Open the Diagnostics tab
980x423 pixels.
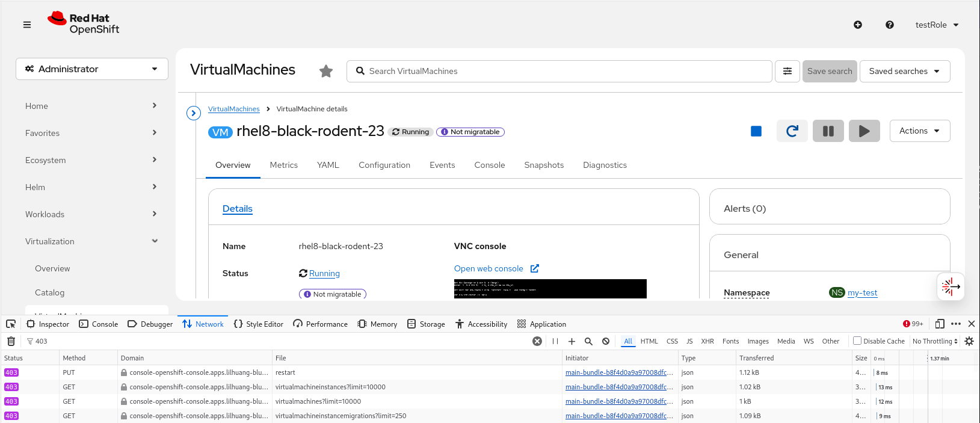(x=605, y=165)
